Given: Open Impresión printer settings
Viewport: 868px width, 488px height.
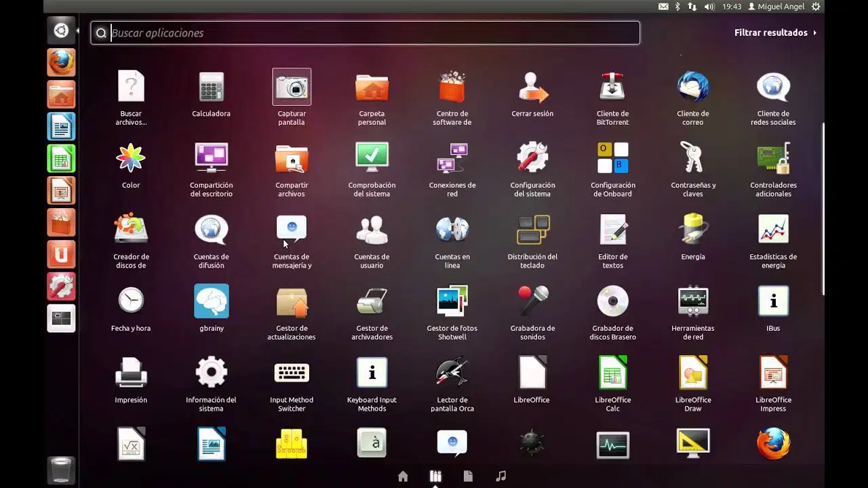Looking at the screenshot, I should 131,373.
